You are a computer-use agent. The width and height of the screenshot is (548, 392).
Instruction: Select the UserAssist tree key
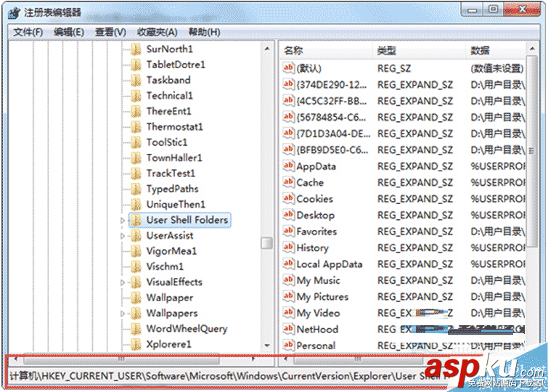170,236
